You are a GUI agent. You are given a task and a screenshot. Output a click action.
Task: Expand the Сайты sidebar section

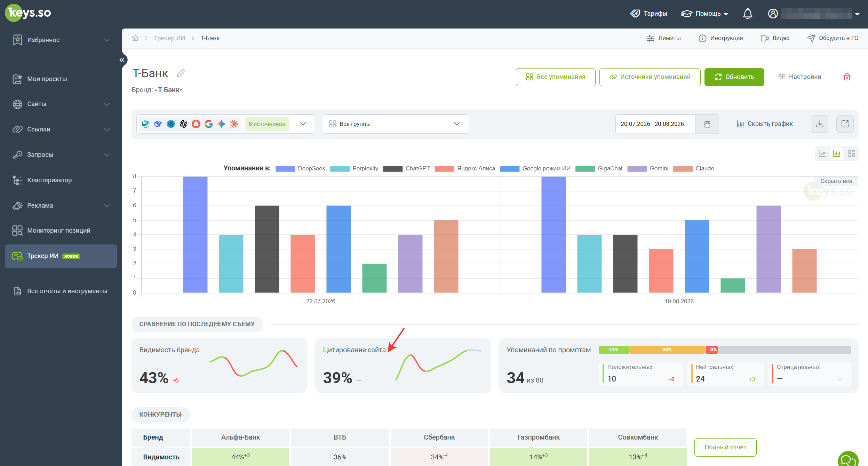click(61, 104)
